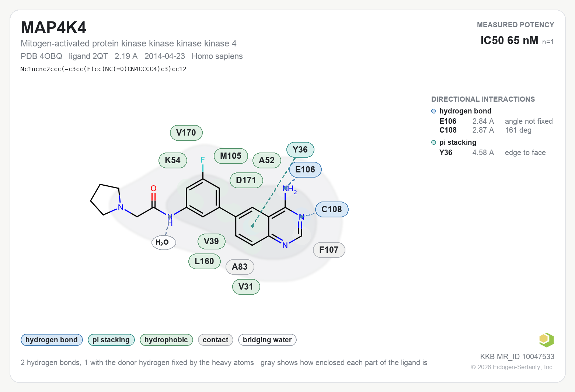Click the MAP4K4 title
This screenshot has width=575, height=392.
[53, 28]
